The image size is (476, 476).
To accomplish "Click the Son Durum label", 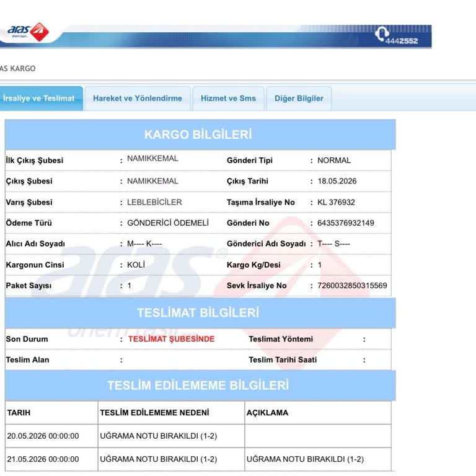I will coord(27,339).
